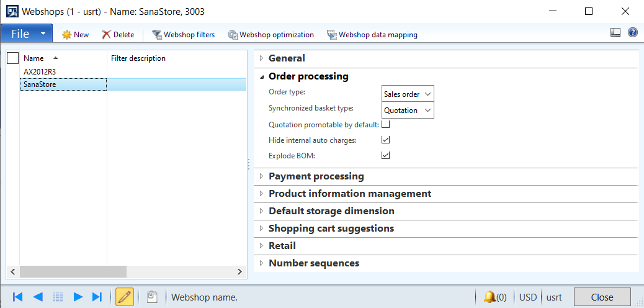The height and width of the screenshot is (308, 644).
Task: Open the File menu
Action: 27,34
